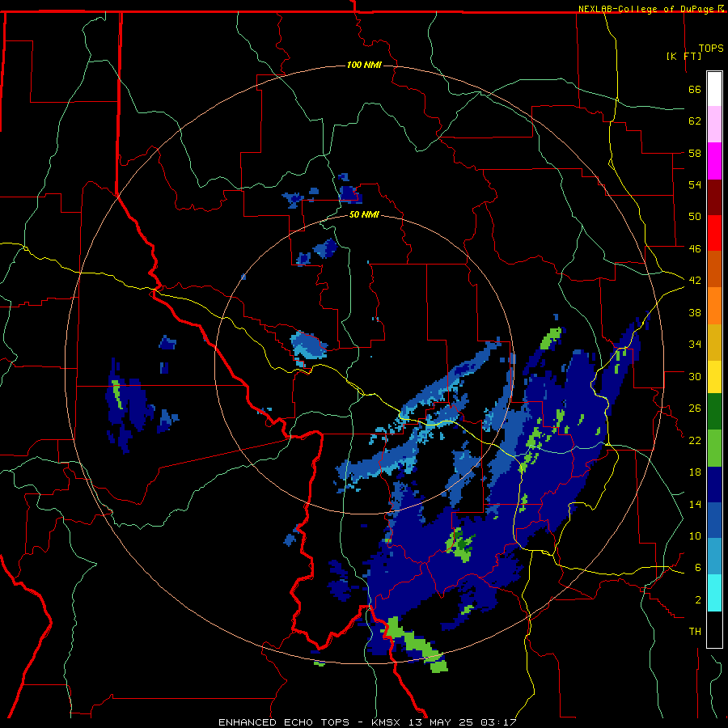Image resolution: width=728 pixels, height=728 pixels.
Task: Click the "13 MAY 25" date text
Action: (x=442, y=722)
